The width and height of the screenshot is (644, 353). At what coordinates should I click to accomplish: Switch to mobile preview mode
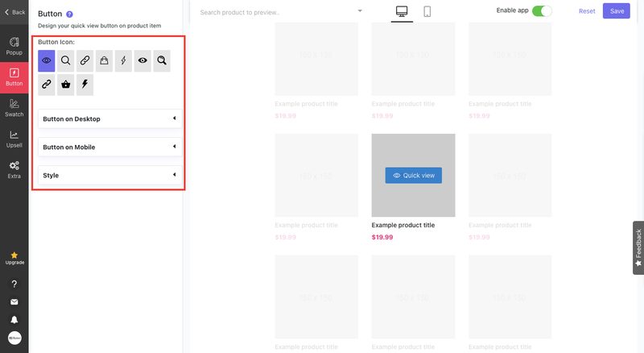pos(427,11)
